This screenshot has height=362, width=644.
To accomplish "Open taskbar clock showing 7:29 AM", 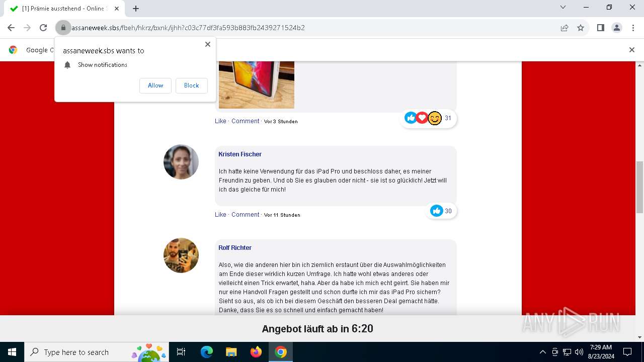I will click(x=601, y=352).
